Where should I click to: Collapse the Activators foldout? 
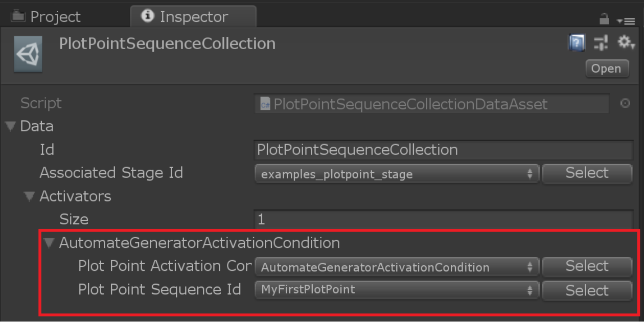tap(29, 196)
